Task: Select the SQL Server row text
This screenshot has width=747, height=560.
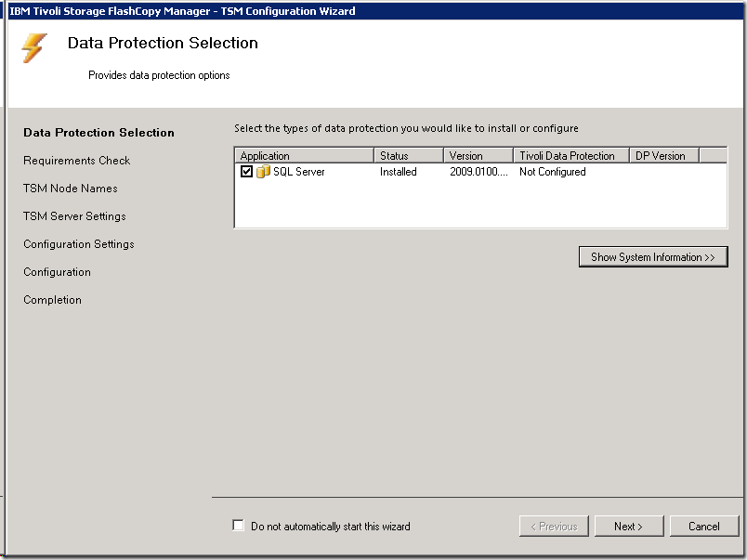Action: (299, 172)
